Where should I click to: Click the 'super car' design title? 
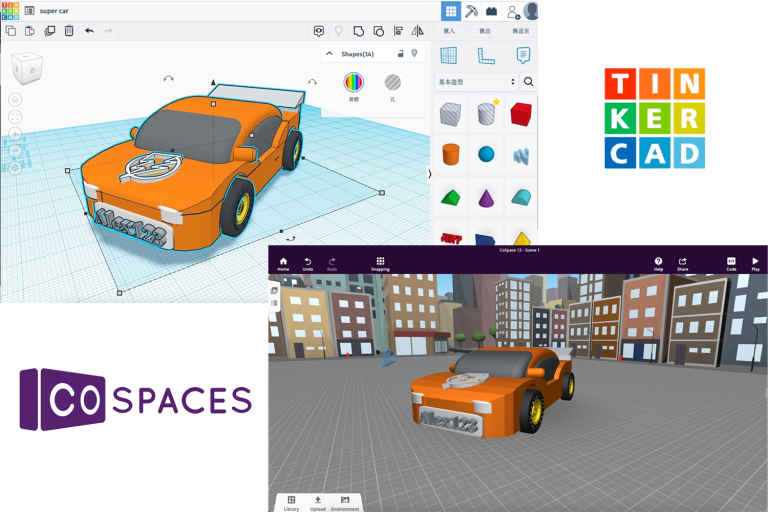pyautogui.click(x=54, y=11)
